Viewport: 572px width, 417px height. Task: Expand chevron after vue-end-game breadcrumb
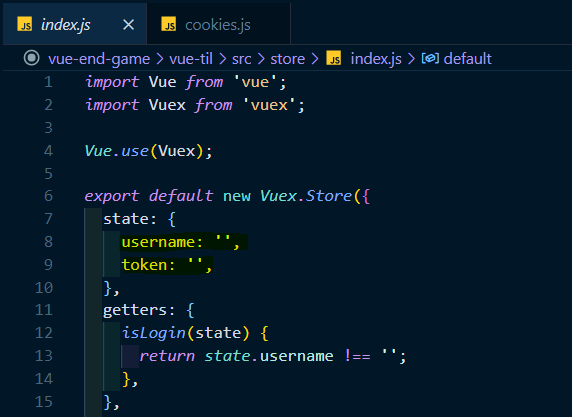[160, 59]
